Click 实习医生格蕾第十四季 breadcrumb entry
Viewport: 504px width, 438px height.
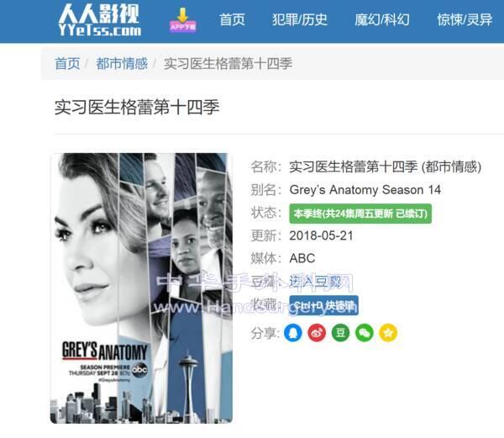pos(228,63)
